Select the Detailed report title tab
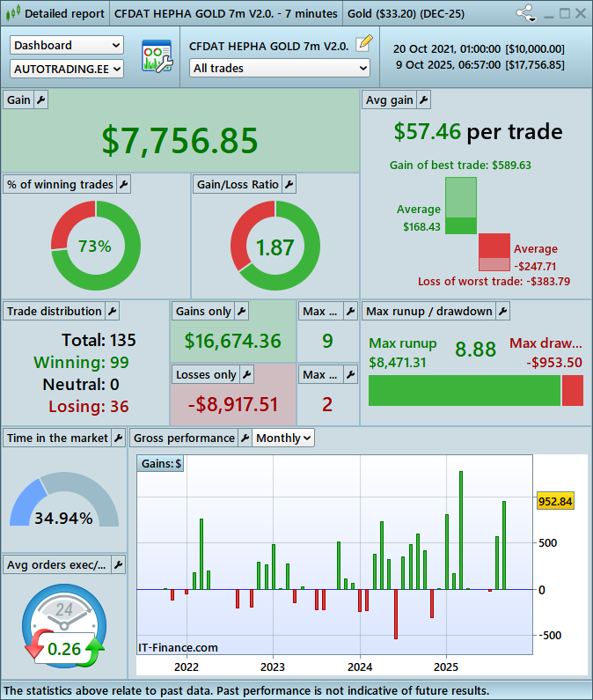The image size is (593, 700). [55, 13]
